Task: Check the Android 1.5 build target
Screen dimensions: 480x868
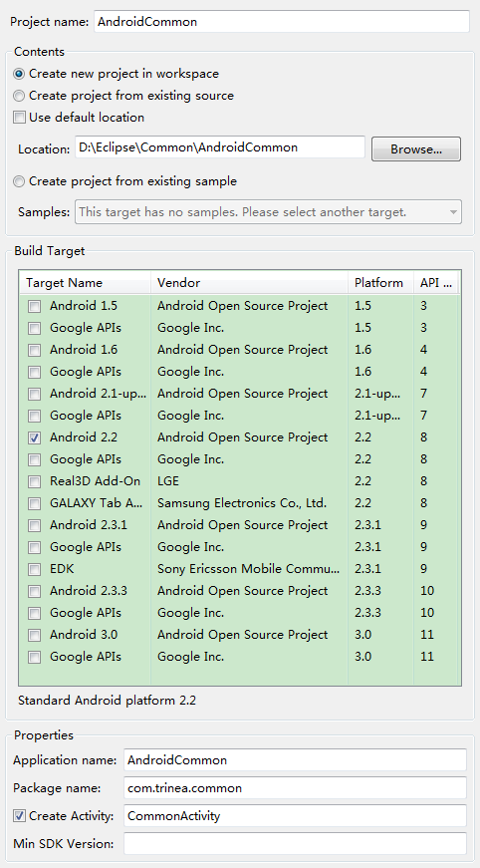Action: pos(34,306)
